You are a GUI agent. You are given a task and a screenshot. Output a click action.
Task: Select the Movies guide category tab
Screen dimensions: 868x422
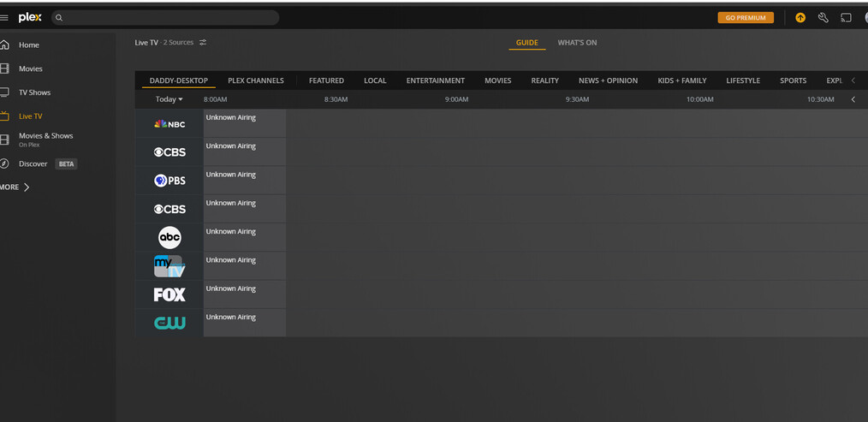[497, 80]
